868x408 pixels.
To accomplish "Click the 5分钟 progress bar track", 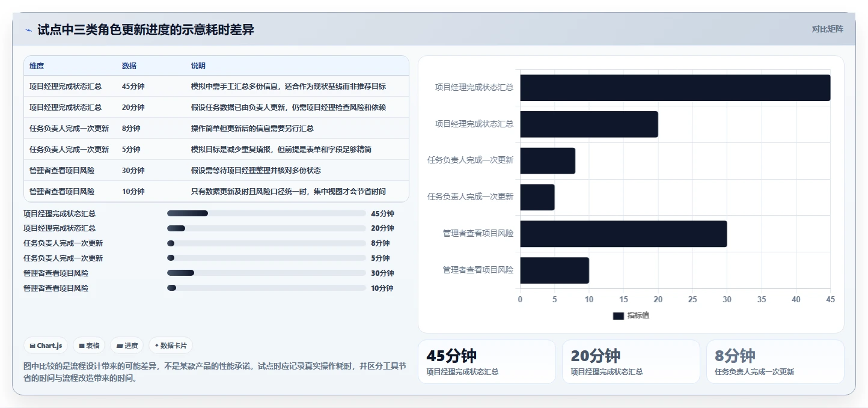I will pos(266,258).
